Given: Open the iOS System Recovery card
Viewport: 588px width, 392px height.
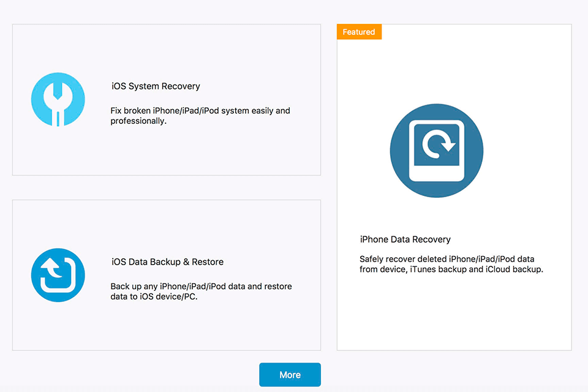Looking at the screenshot, I should [166, 99].
